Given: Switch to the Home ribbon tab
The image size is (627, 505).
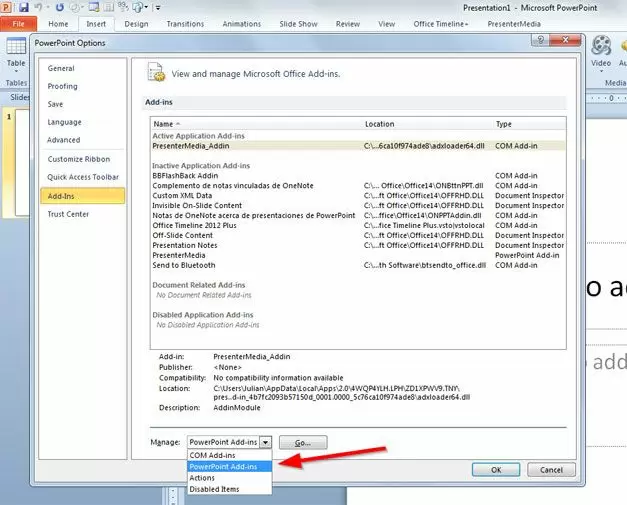Looking at the screenshot, I should pos(58,24).
